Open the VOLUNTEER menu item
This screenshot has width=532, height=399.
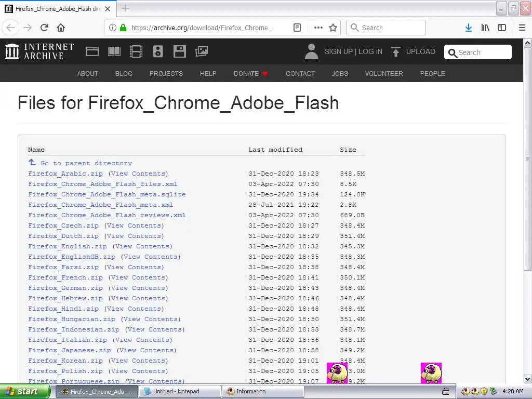(x=384, y=73)
